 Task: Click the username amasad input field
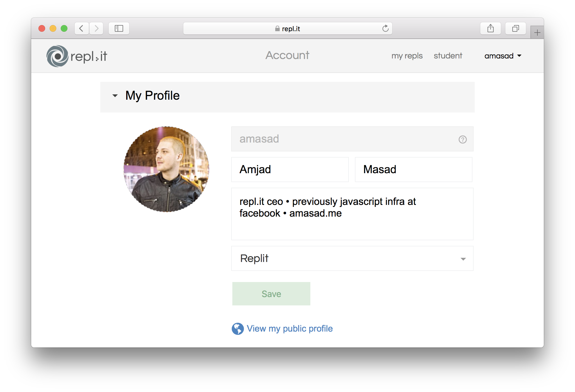352,140
